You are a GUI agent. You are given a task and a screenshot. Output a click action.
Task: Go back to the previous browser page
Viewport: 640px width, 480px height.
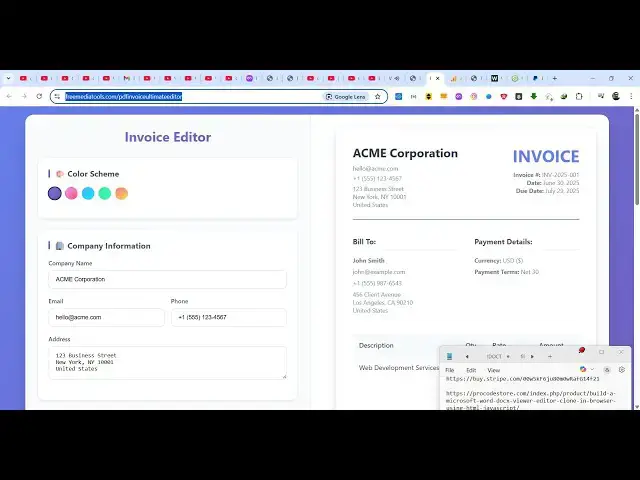coord(9,96)
